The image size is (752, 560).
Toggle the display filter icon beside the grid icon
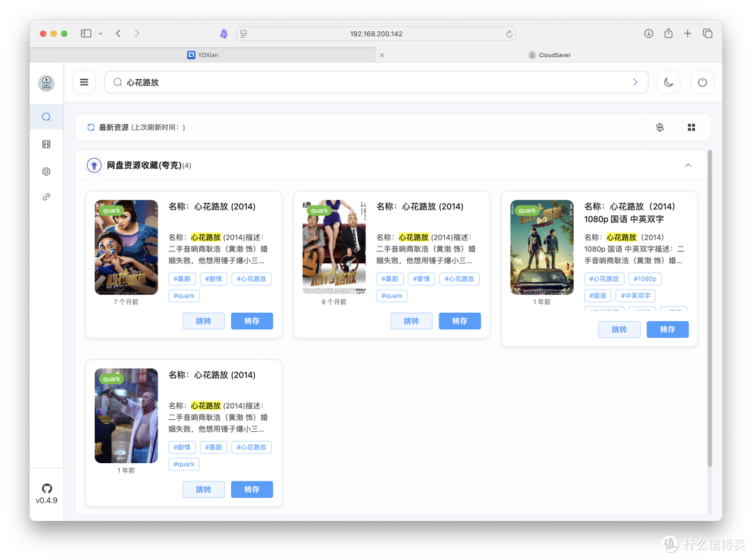(659, 127)
